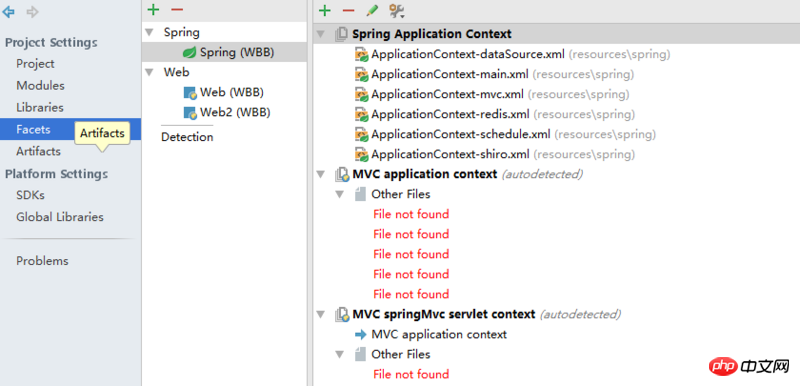The width and height of the screenshot is (800, 386).
Task: Open the Problems section
Action: (x=42, y=261)
